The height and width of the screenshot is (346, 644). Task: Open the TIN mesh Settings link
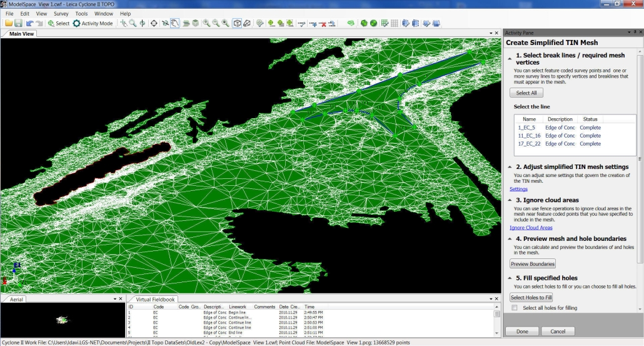coord(518,189)
